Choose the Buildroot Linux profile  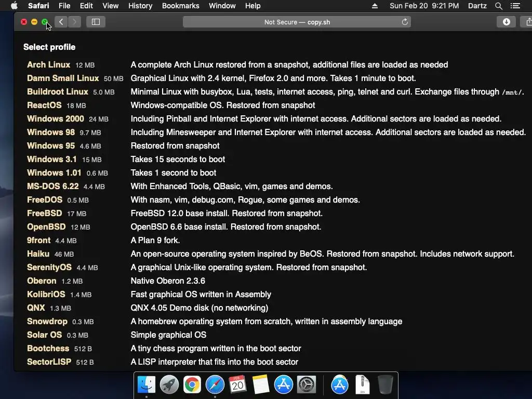coord(57,91)
